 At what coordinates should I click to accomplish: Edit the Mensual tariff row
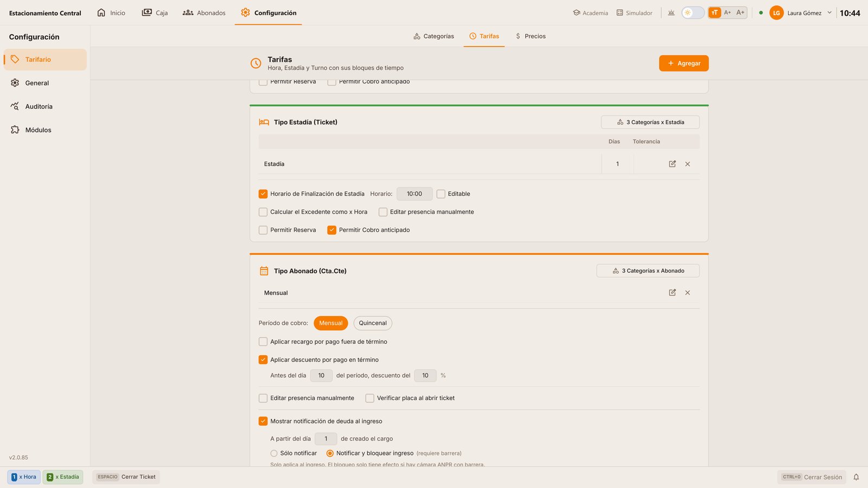(672, 293)
